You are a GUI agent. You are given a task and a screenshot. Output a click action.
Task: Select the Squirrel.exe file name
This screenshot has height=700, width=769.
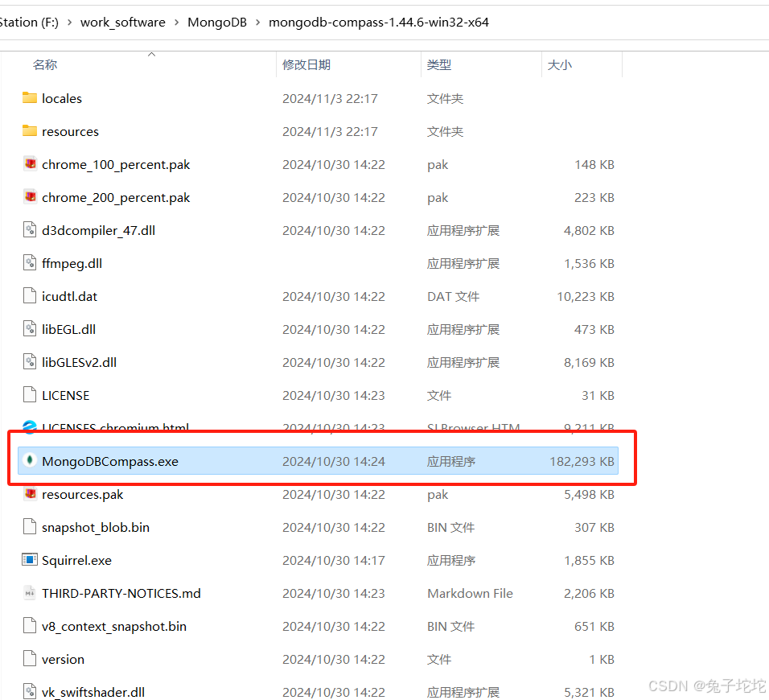(x=77, y=560)
